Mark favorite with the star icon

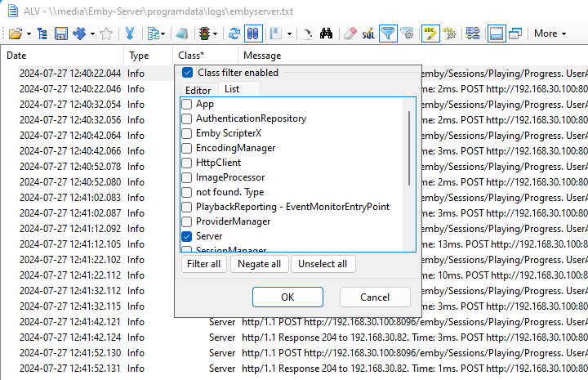[x=106, y=34]
